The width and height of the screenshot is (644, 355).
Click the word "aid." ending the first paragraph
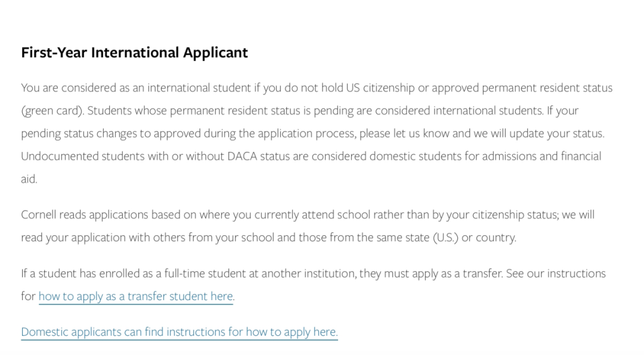(29, 179)
